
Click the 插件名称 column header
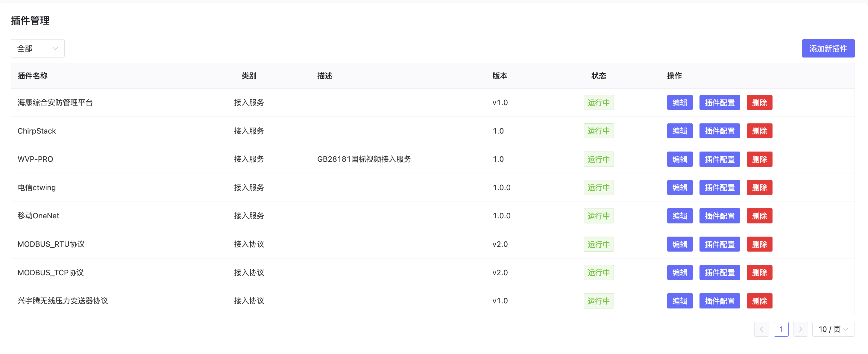32,76
